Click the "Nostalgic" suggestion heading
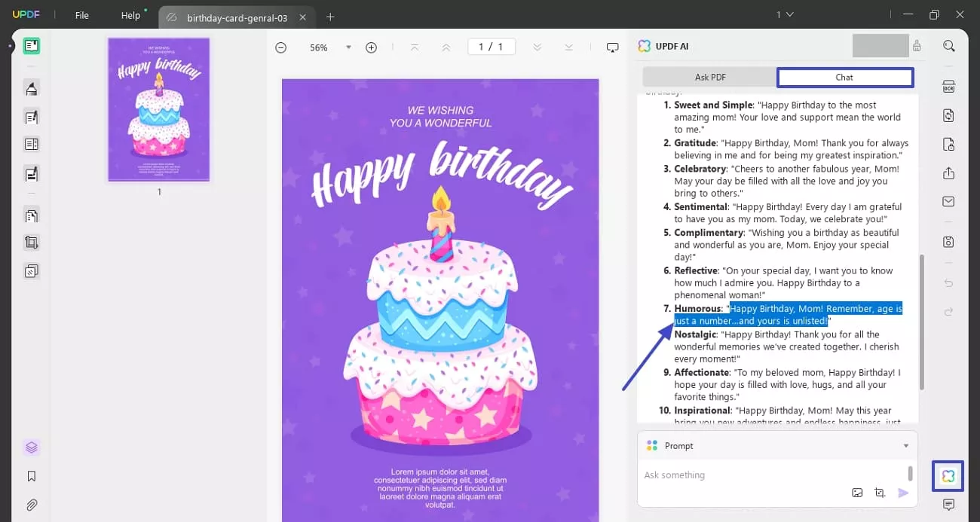This screenshot has width=980, height=522. [x=694, y=334]
